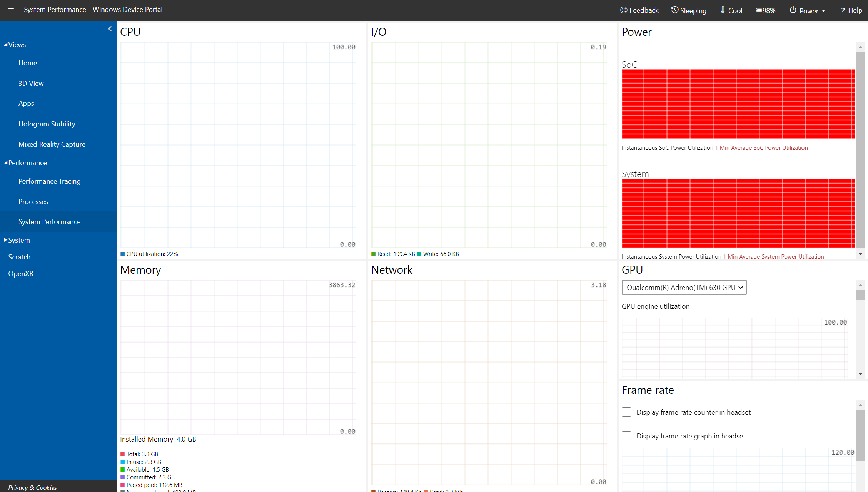The height and width of the screenshot is (492, 868).
Task: Select Qualcomm Adreno 630 GPU dropdown
Action: (683, 287)
